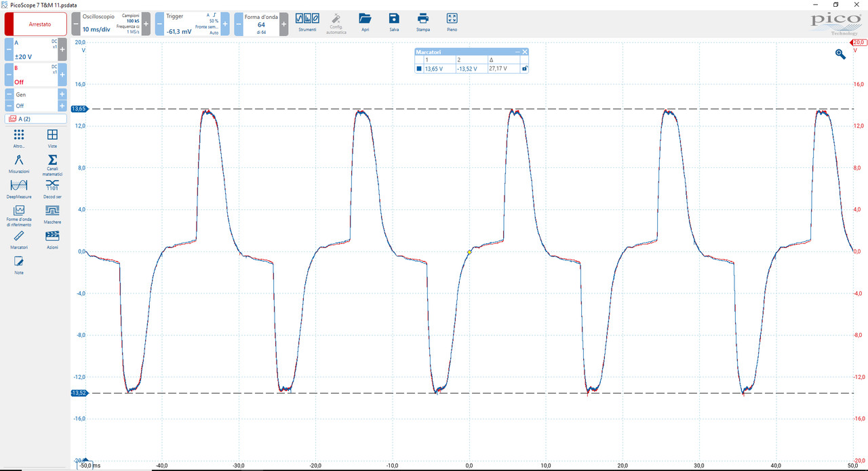Click the red 20,0 V reference axis marker
The width and height of the screenshot is (868, 471).
coord(859,42)
